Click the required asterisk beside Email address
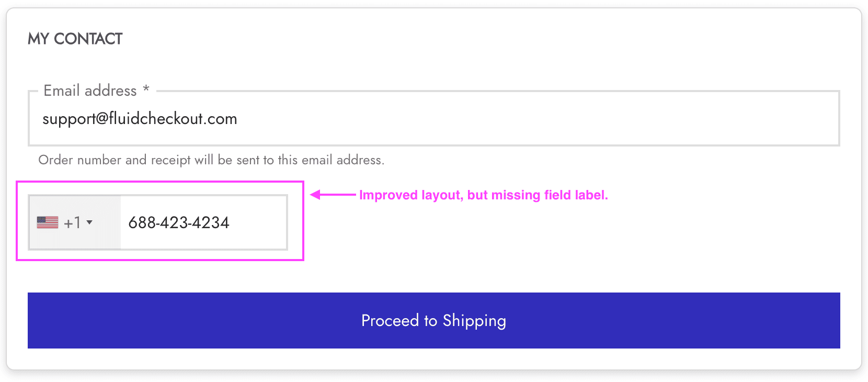The height and width of the screenshot is (382, 868). pos(146,89)
